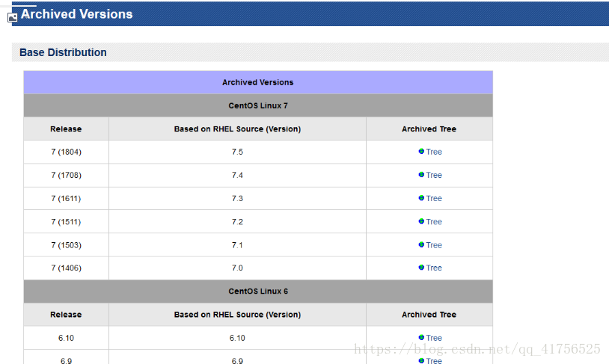609x364 pixels.
Task: Select RHEL version cell 7.3
Action: pos(237,198)
